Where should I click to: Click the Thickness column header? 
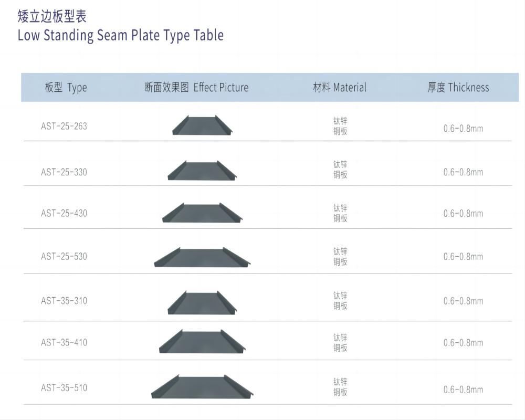tap(458, 88)
